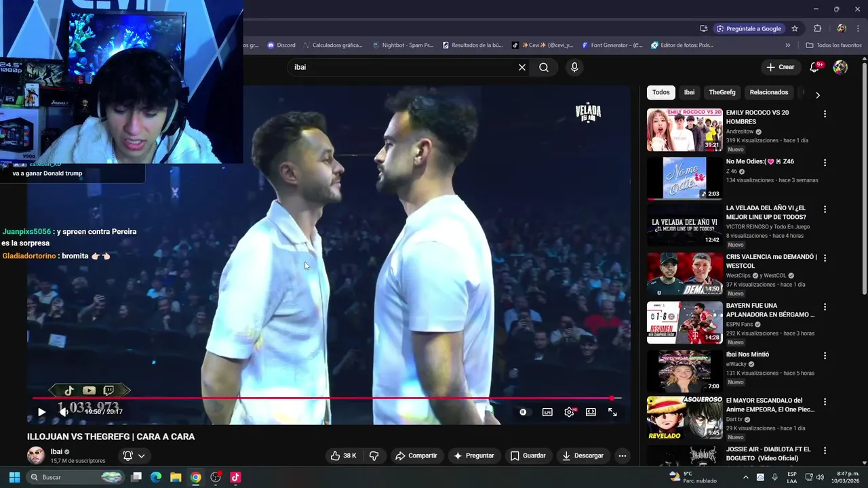Image resolution: width=868 pixels, height=488 pixels.
Task: Open the Todos los favoritos folder
Action: coord(833,45)
